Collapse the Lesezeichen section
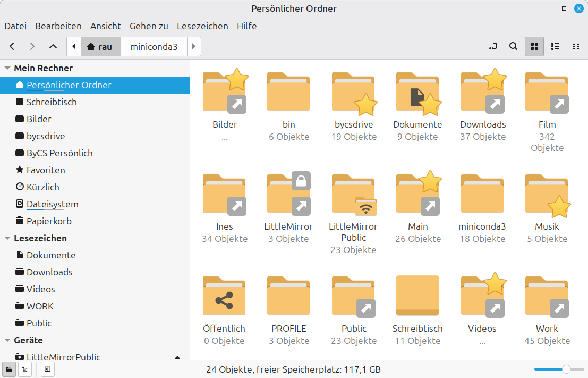Viewport: 588px width, 378px height. point(7,238)
